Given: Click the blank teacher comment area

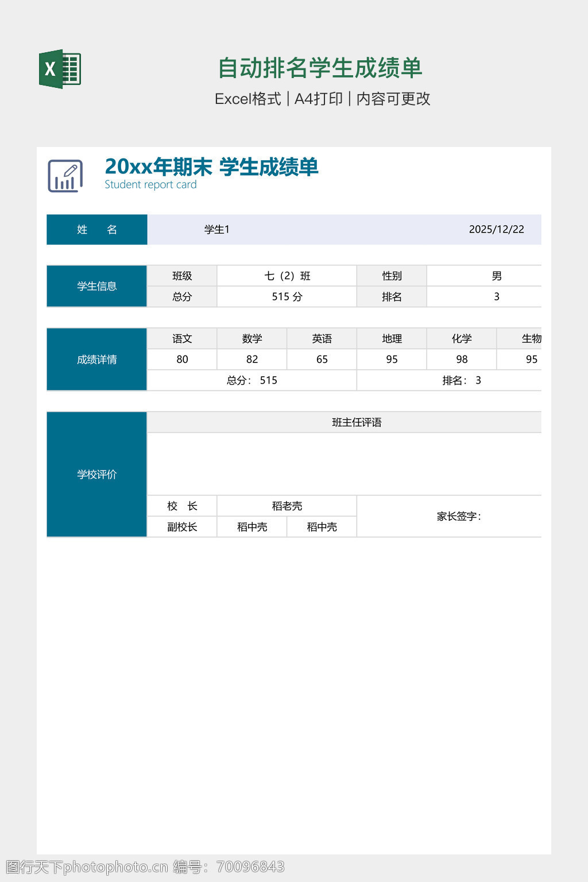Looking at the screenshot, I should (345, 464).
